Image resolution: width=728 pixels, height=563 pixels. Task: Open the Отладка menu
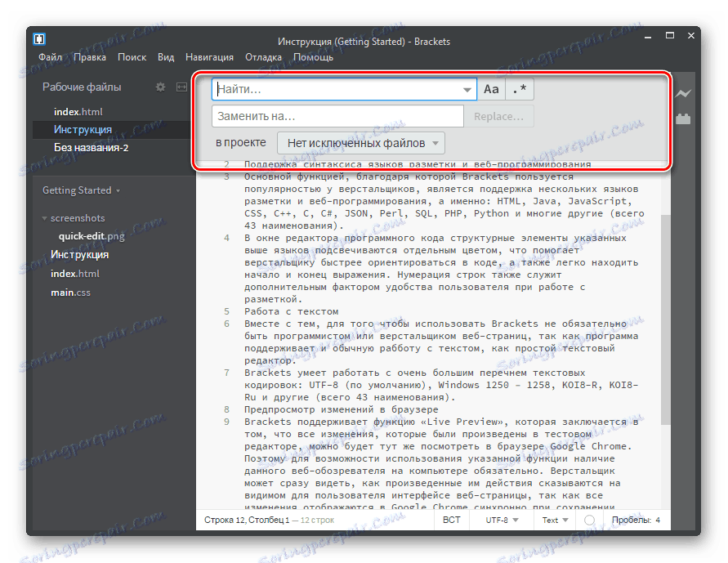click(x=263, y=57)
